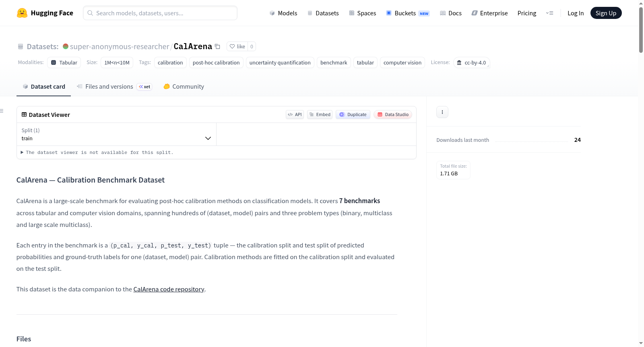The image size is (644, 347).
Task: Open Buckets in the navigation bar
Action: point(408,13)
